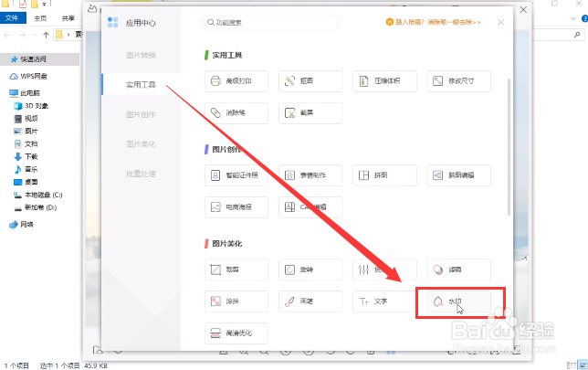
Task: Click the 水印 watermark tool
Action: (x=458, y=301)
